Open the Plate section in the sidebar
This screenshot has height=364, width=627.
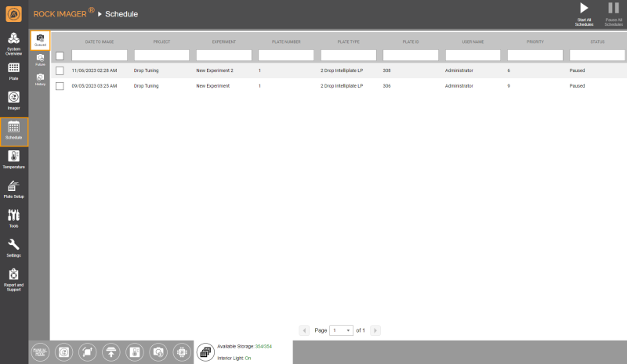point(13,72)
